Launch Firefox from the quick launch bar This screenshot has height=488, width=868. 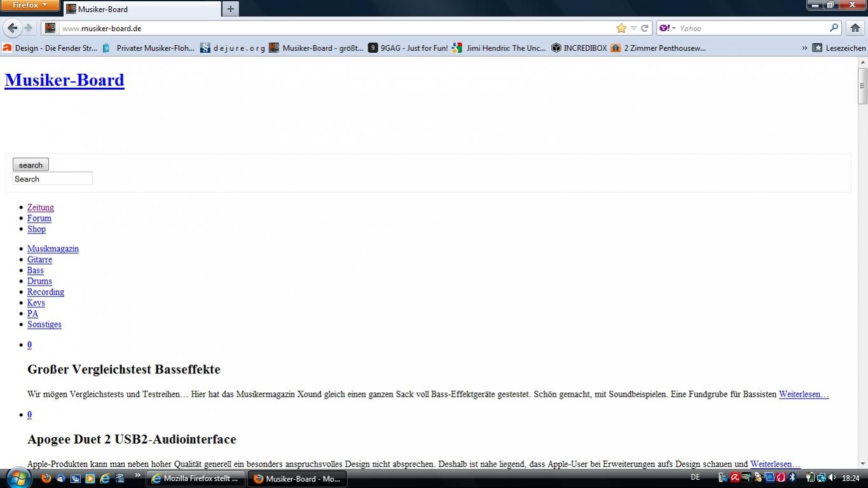[x=46, y=478]
